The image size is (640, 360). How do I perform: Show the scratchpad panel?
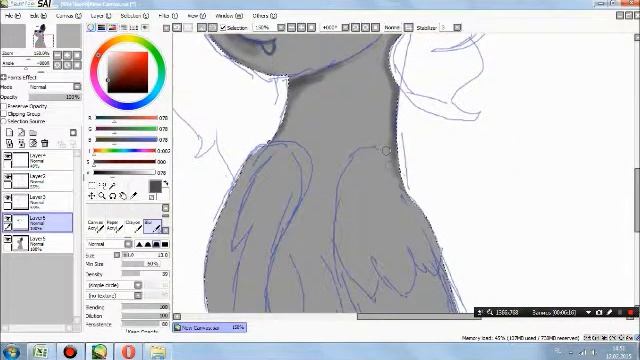144,27
